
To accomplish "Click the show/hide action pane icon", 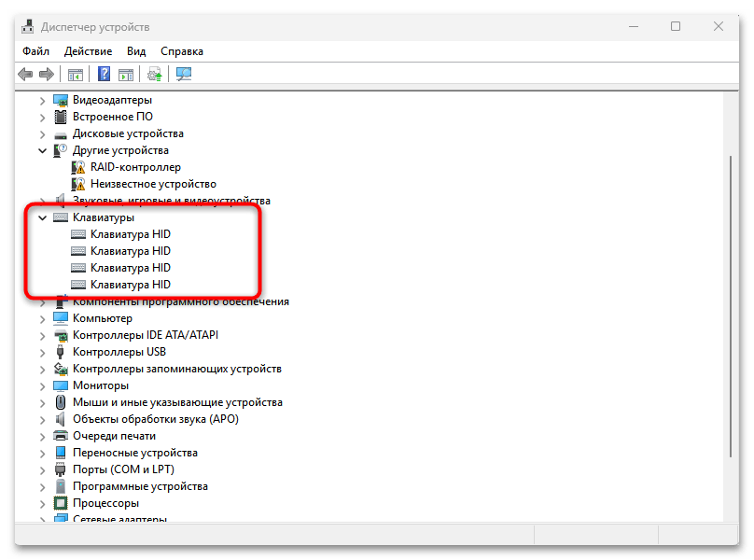I will tap(126, 75).
